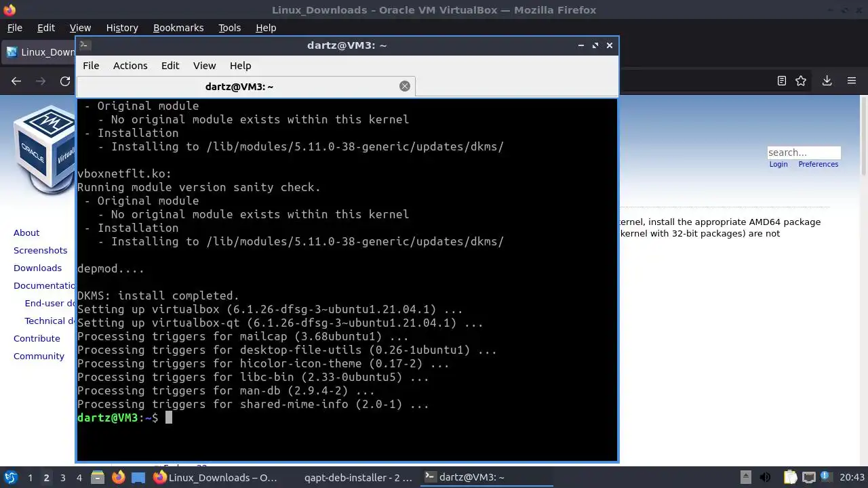The image size is (868, 488).
Task: Click the panel clock showing 20:43
Action: click(852, 477)
